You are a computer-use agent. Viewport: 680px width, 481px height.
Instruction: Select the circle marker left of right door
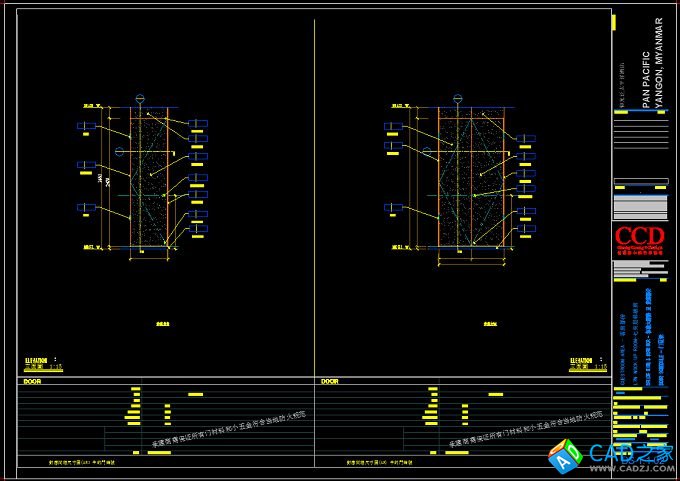coord(427,151)
